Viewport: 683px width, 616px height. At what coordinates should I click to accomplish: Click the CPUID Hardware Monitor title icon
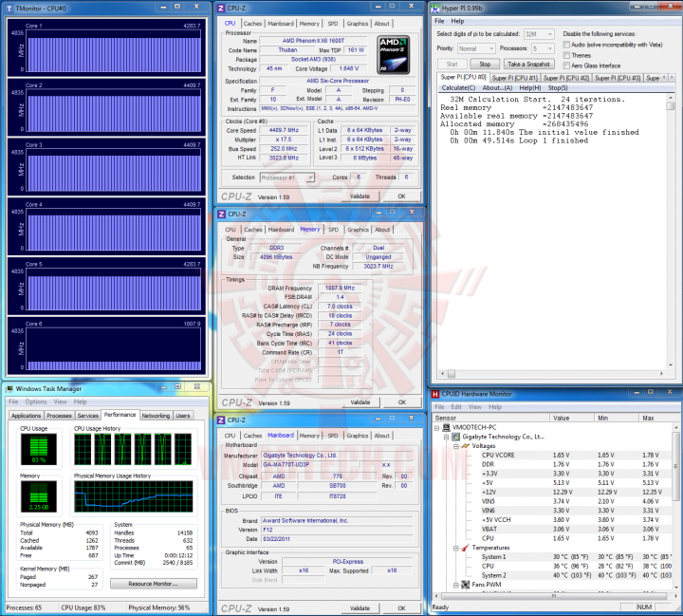(435, 394)
